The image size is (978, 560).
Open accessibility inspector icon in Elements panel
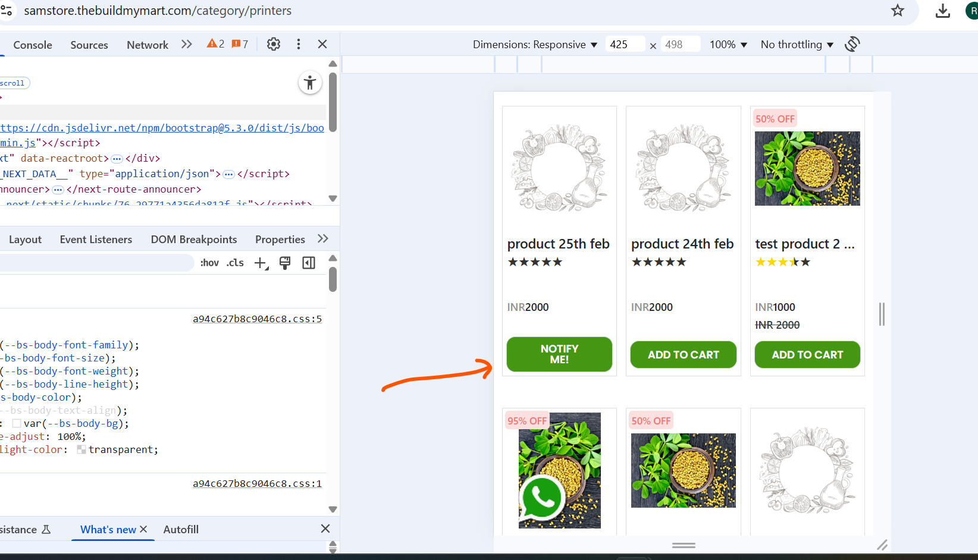pos(310,83)
